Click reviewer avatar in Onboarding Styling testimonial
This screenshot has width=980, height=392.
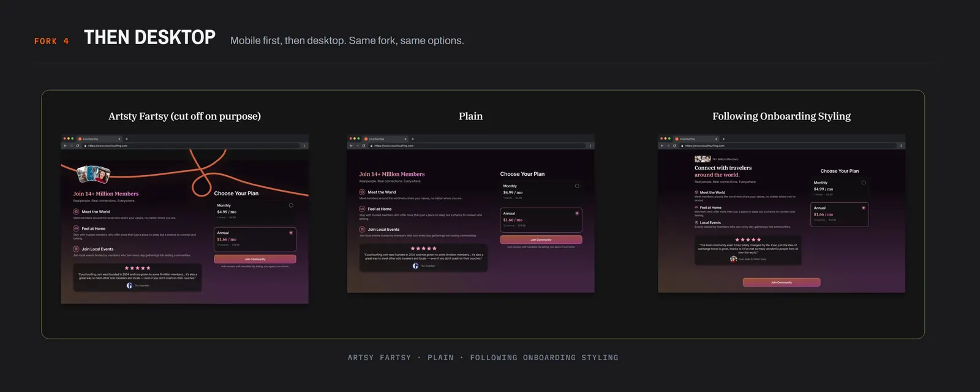click(x=733, y=259)
